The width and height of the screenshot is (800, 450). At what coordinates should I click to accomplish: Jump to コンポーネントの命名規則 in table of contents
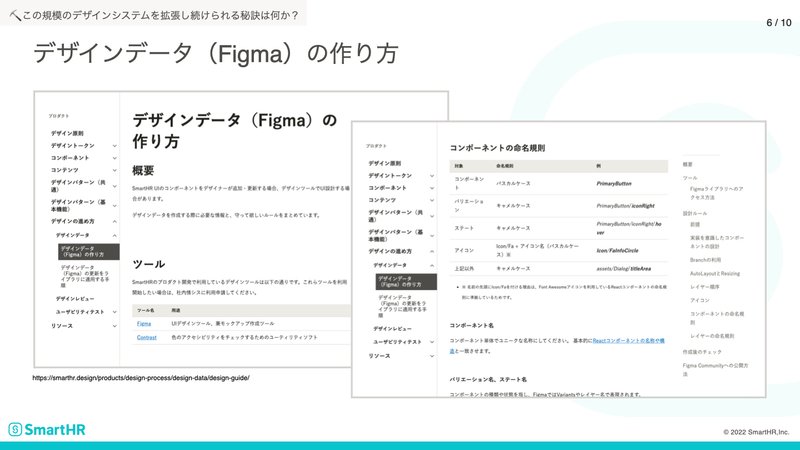[x=717, y=318]
